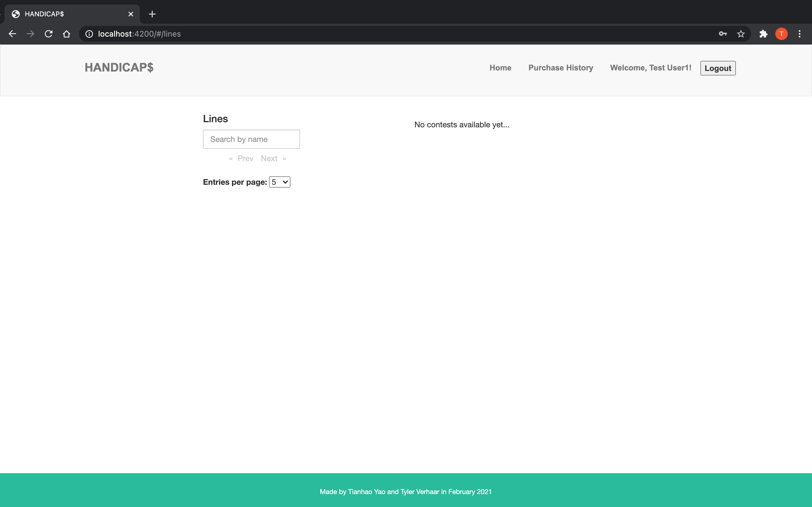812x507 pixels.
Task: Click the HANDICAP$ brand logo
Action: click(x=119, y=67)
